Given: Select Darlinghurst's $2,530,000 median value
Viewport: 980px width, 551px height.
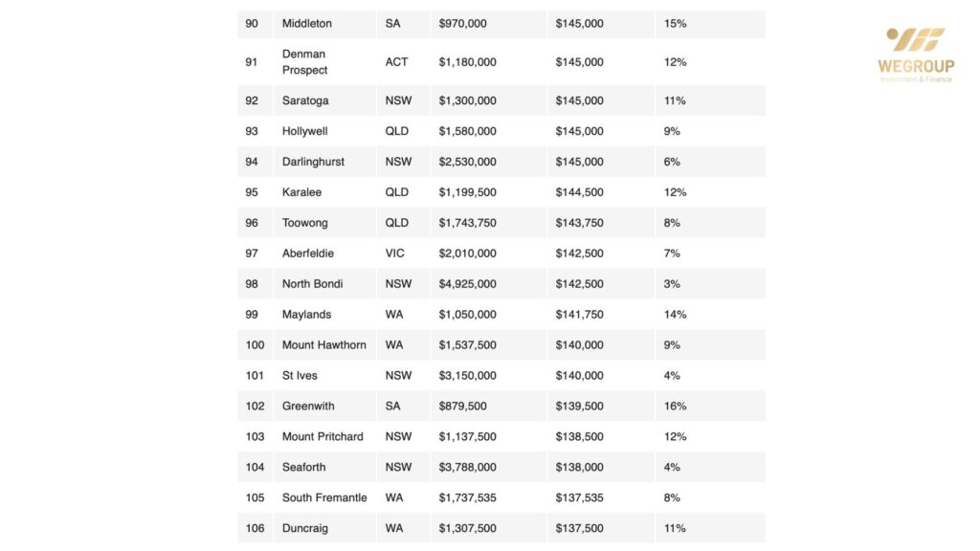Looking at the screenshot, I should point(467,162).
